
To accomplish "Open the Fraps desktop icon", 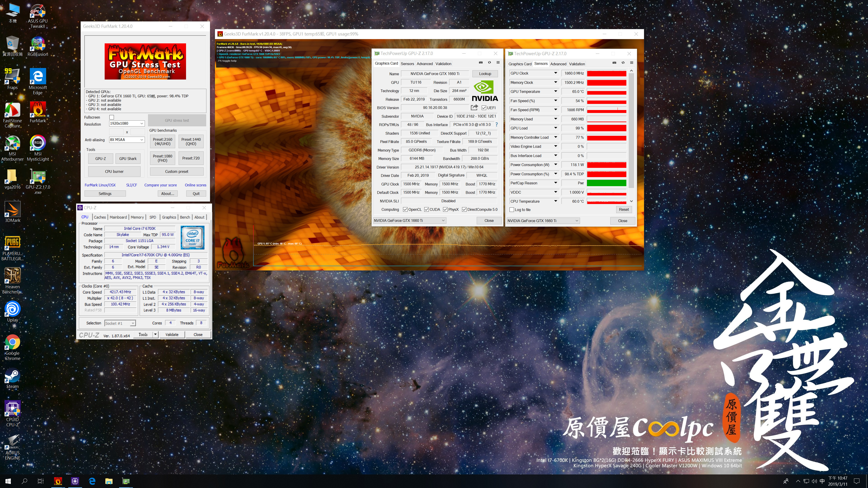I will click(x=12, y=79).
